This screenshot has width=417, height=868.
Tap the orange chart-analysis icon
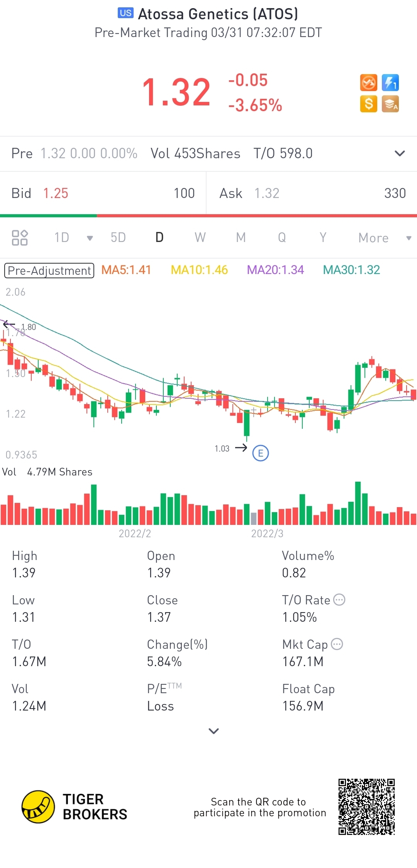(x=368, y=83)
